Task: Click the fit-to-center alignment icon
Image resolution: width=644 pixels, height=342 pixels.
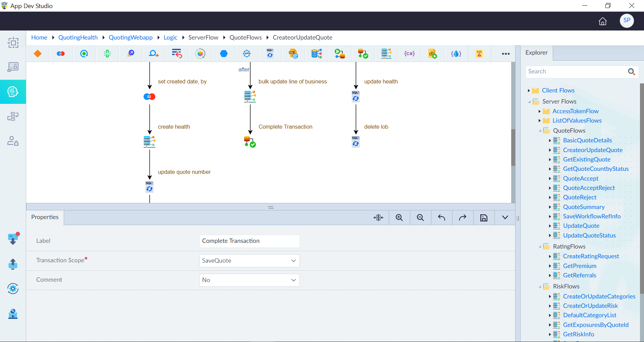Action: pyautogui.click(x=378, y=218)
